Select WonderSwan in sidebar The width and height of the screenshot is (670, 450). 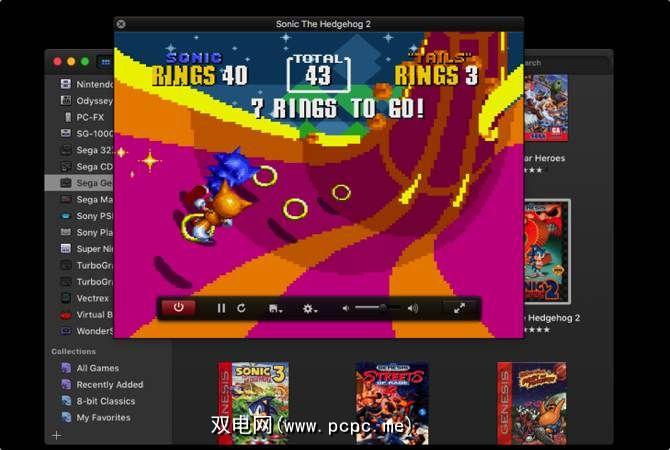86,331
